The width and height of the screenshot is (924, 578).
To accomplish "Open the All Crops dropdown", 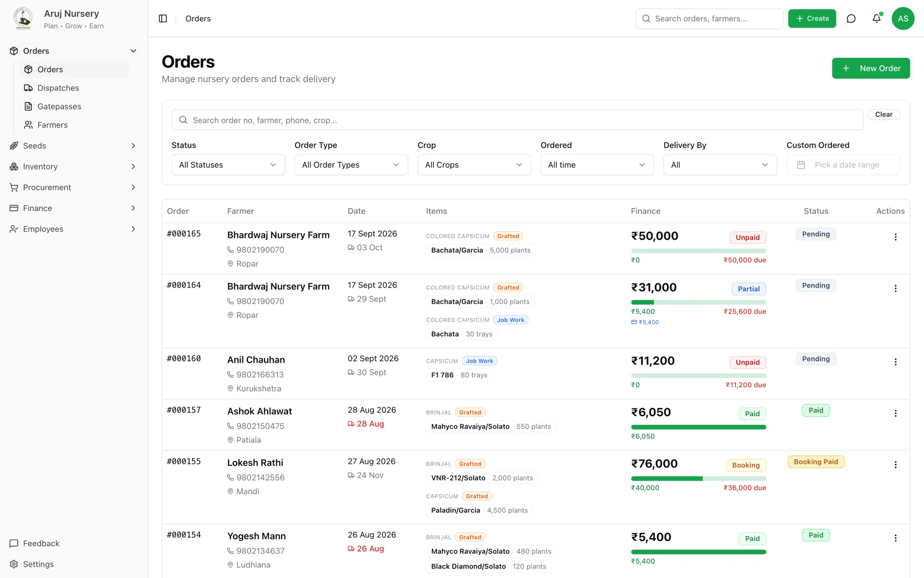I will click(474, 165).
